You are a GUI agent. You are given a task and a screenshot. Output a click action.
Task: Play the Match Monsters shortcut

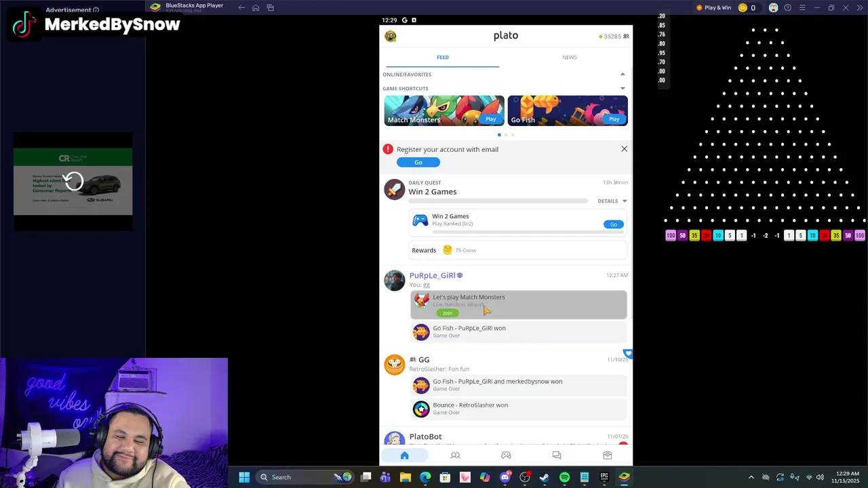490,119
